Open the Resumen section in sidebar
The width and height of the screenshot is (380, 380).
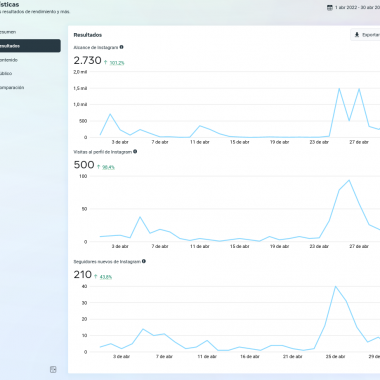(x=8, y=32)
